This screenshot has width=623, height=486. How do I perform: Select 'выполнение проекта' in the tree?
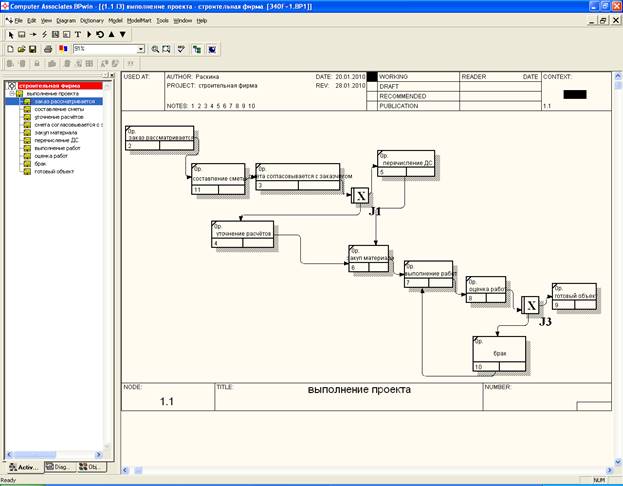tap(52, 94)
